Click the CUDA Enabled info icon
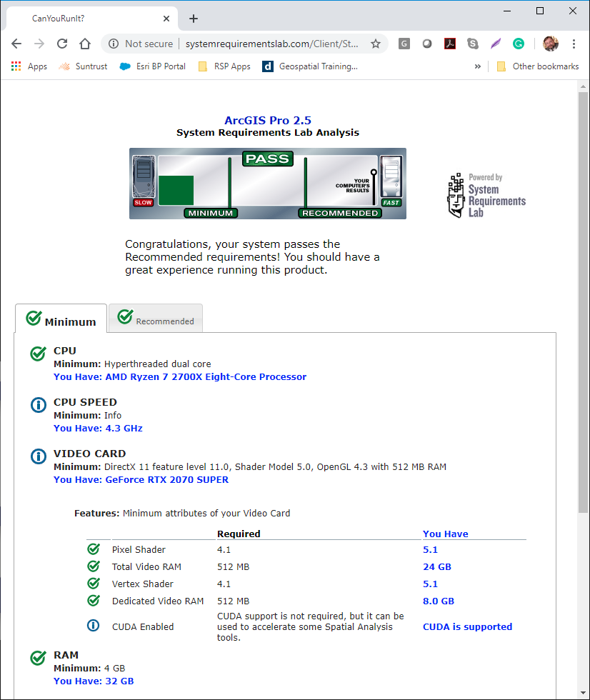 click(x=94, y=626)
